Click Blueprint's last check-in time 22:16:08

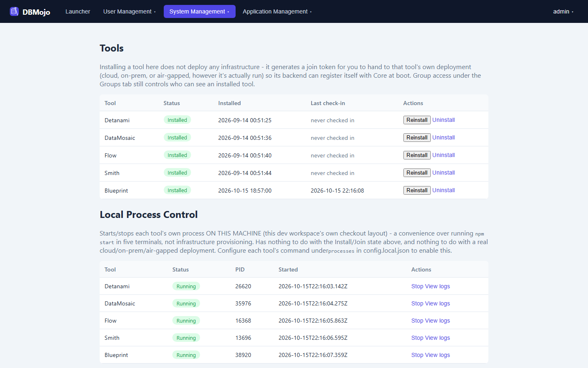[337, 191]
